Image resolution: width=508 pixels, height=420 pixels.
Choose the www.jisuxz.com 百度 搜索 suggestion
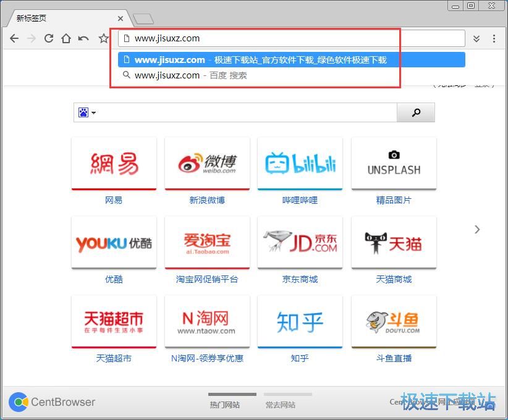click(x=292, y=75)
